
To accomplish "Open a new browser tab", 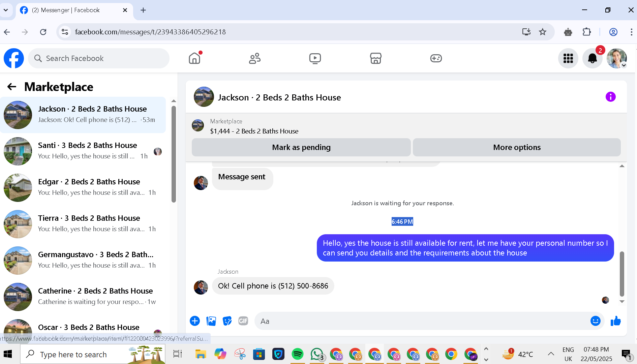I will click(143, 10).
